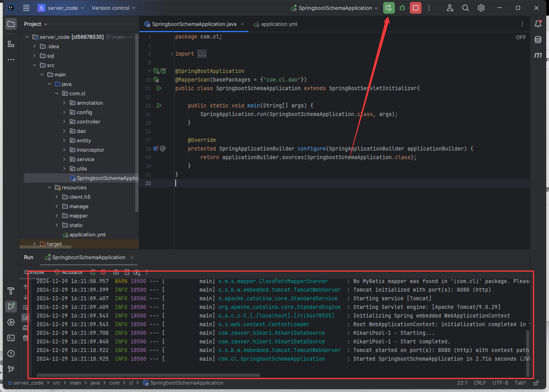Viewport: 549px width, 392px height.
Task: Close SpringbootSchemaApplication.java editor tab
Action: 242,24
